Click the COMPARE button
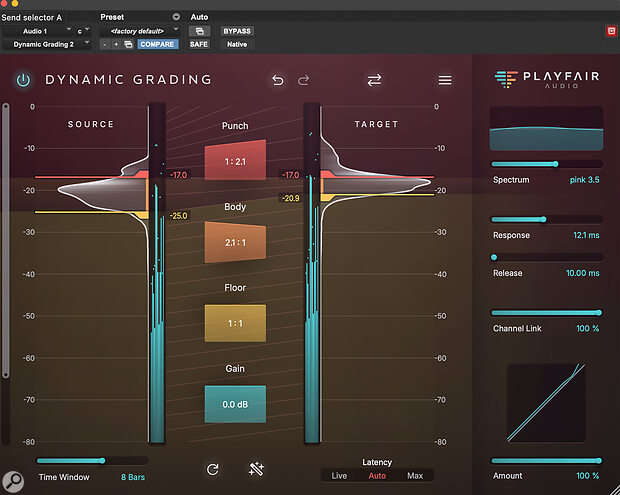 [158, 44]
